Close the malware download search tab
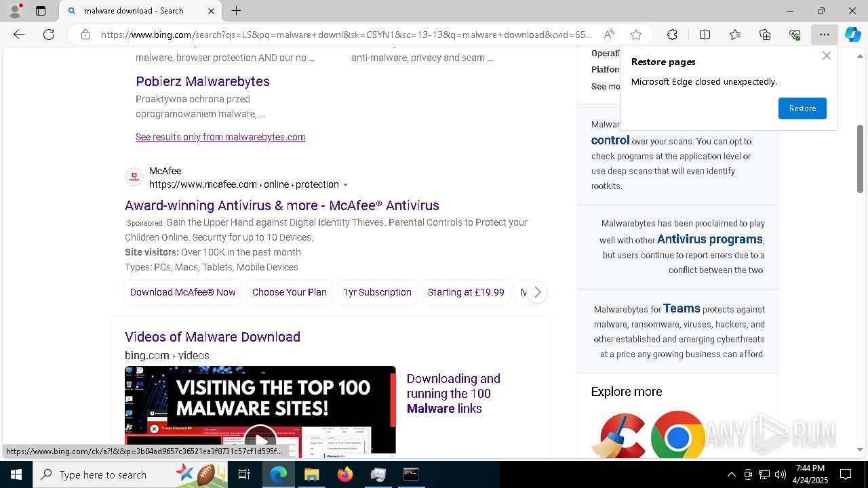This screenshot has height=488, width=868. [x=211, y=11]
